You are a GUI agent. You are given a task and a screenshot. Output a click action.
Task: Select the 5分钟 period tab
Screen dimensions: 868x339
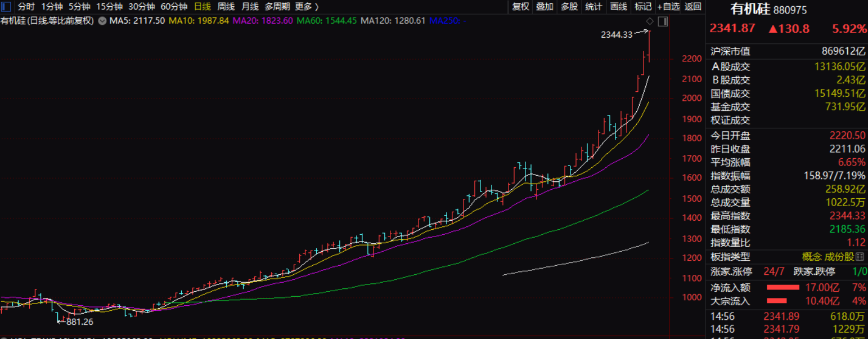[79, 7]
